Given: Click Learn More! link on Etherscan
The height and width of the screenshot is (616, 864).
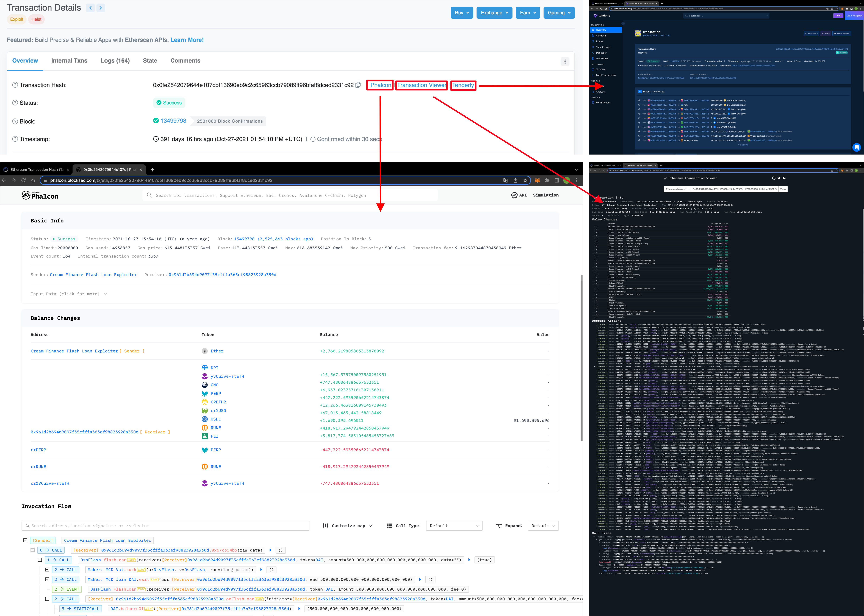Looking at the screenshot, I should pyautogui.click(x=187, y=40).
